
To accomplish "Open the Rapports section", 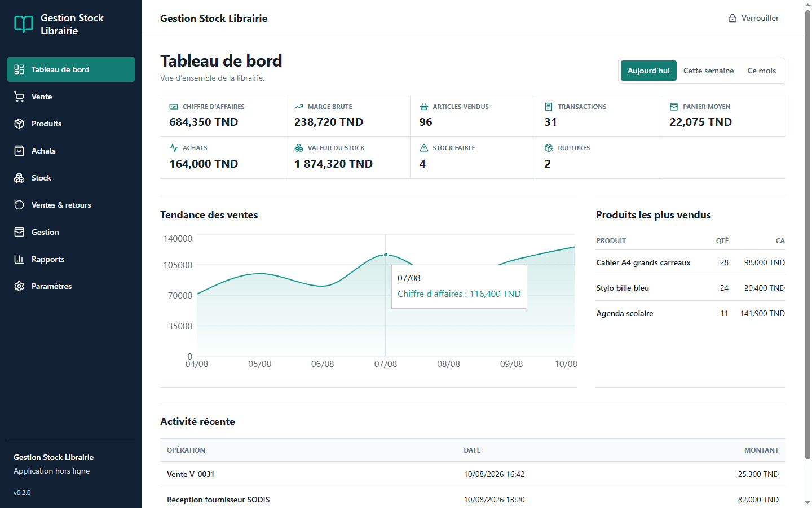I will point(71,259).
